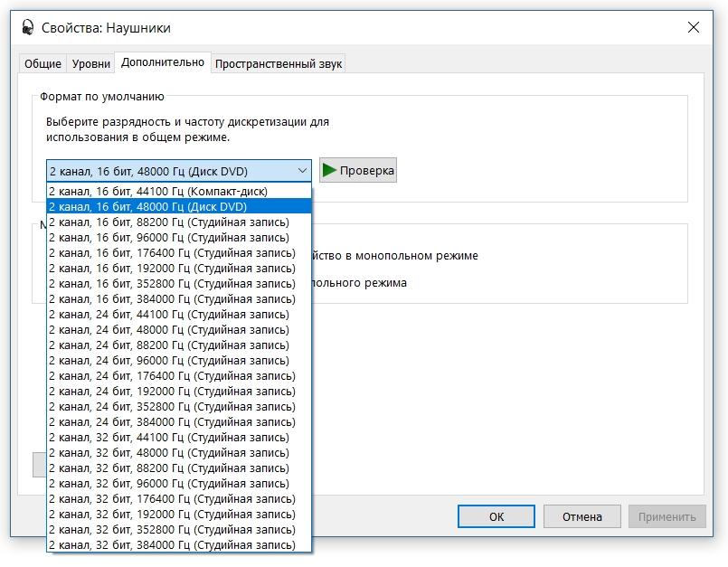This screenshot has height=567, width=728.
Task: Choose 16 бит, 44100 Гц (Компакт-диск)
Action: click(179, 192)
